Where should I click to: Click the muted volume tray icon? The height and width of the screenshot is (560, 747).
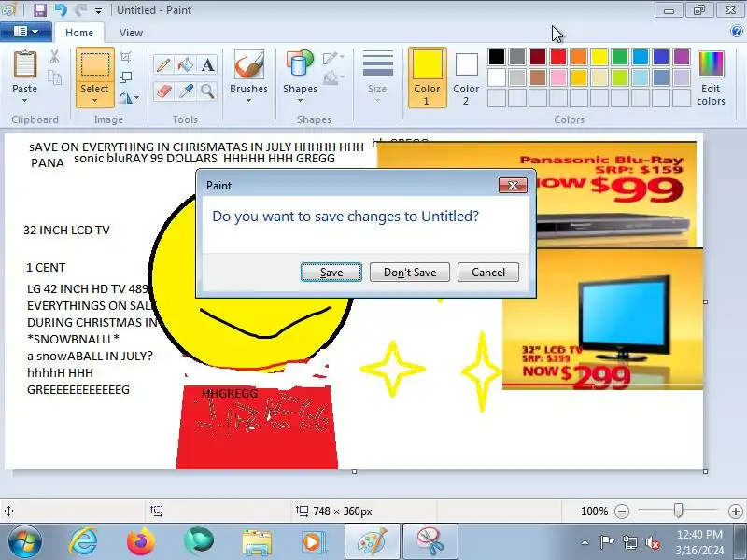click(652, 542)
